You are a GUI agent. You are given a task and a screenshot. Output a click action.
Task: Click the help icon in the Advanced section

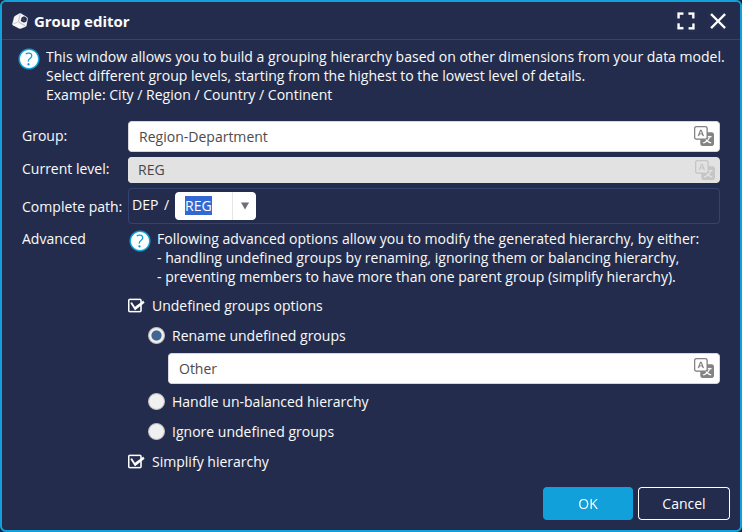click(x=140, y=241)
